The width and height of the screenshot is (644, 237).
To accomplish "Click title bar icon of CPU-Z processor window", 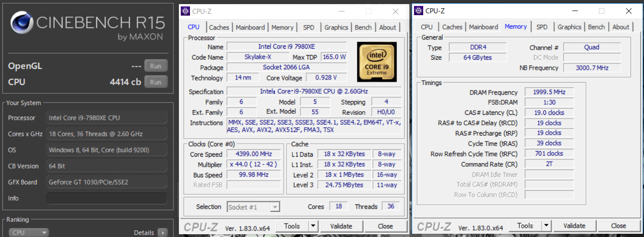I will tap(185, 11).
